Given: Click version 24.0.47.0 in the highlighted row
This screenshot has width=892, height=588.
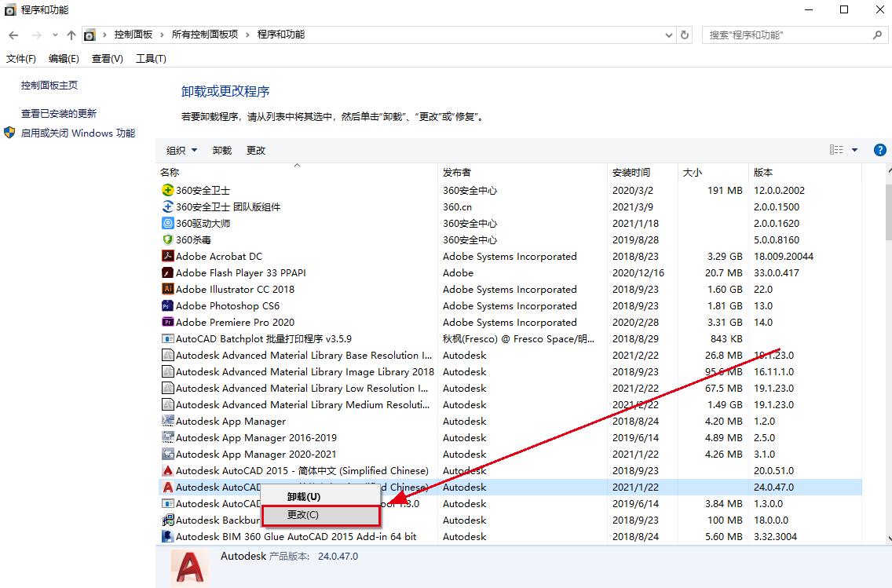Looking at the screenshot, I should tap(773, 487).
